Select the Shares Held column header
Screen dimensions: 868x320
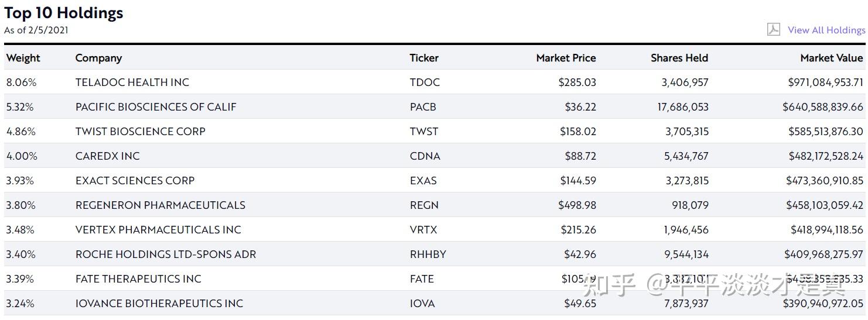[679, 58]
